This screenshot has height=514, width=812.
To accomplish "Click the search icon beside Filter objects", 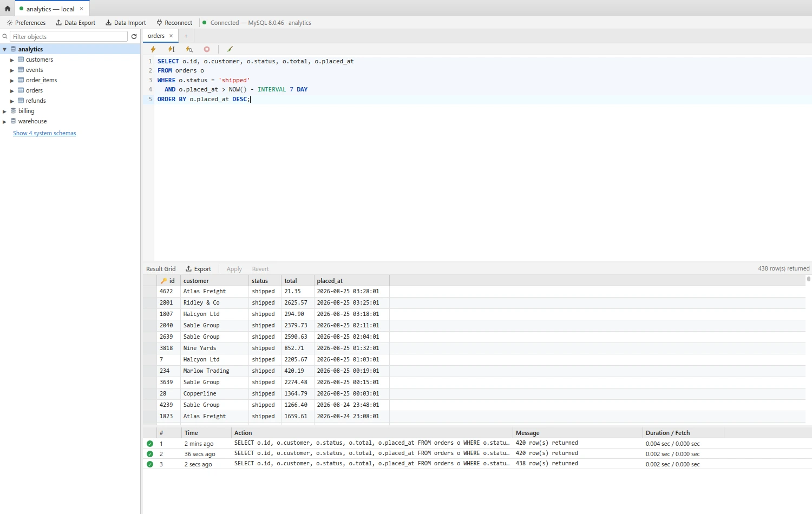I will (x=5, y=37).
